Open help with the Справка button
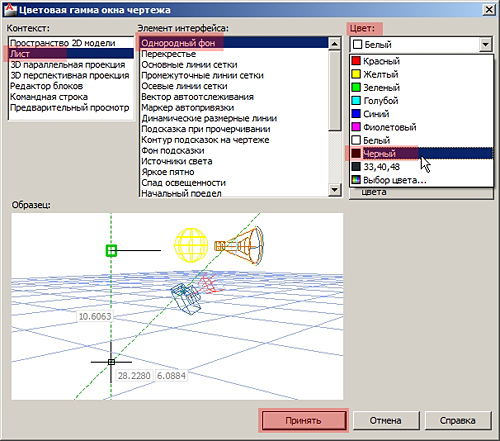500x441 pixels. (x=458, y=420)
